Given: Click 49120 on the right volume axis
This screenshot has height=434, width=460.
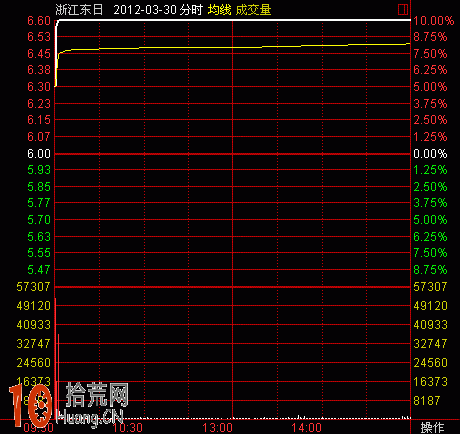Looking at the screenshot, I should 430,306.
